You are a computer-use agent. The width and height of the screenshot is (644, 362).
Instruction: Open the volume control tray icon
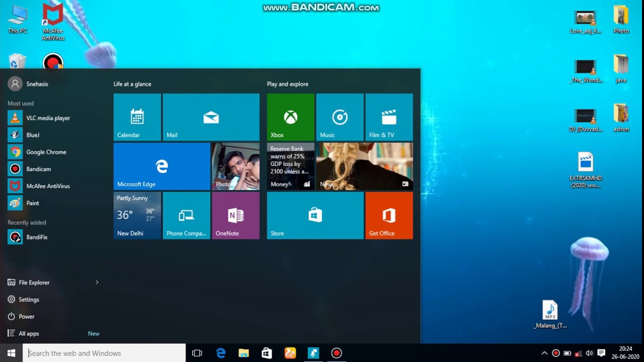coord(589,353)
